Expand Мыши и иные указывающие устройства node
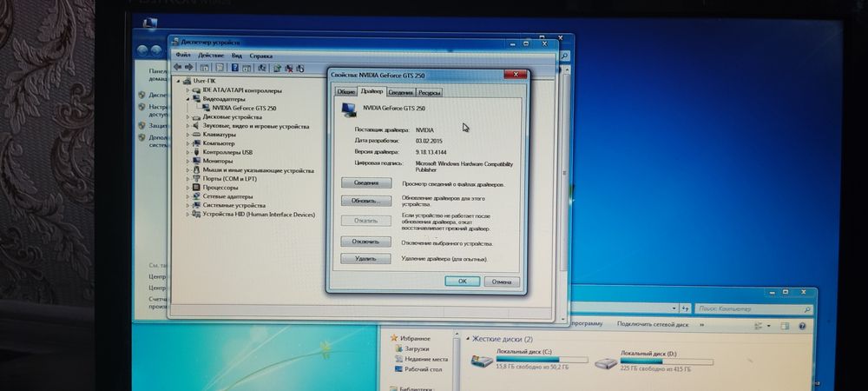Viewport: 868px width, 391px height. point(188,170)
